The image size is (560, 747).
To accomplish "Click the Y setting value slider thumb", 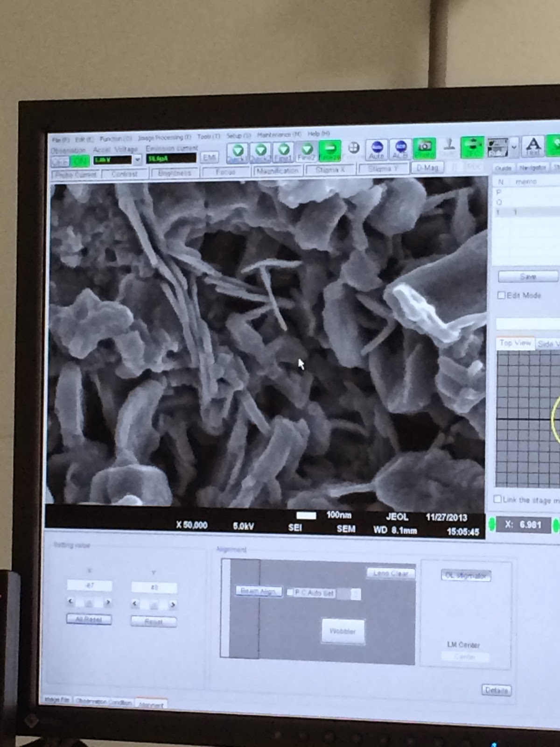I will [154, 604].
